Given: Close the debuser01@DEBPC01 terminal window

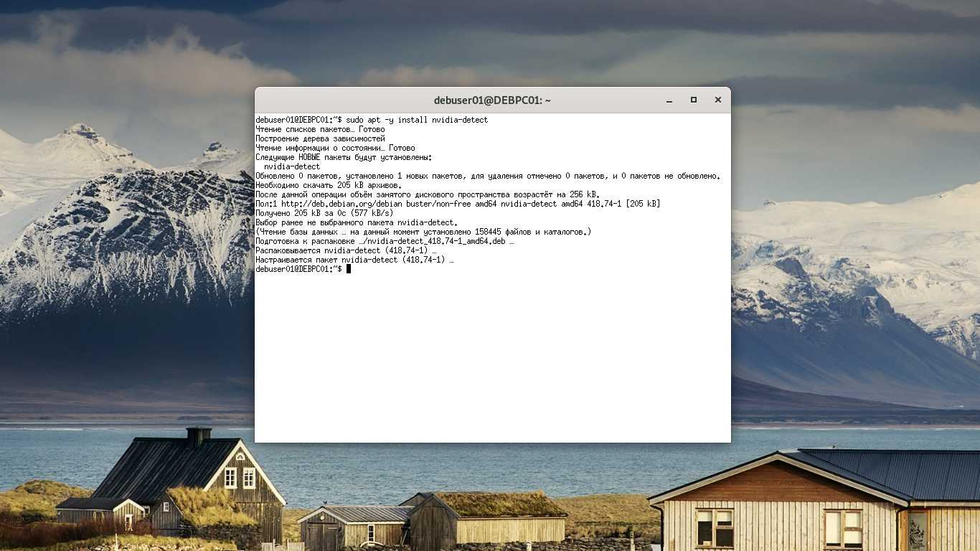Looking at the screenshot, I should click(x=717, y=100).
